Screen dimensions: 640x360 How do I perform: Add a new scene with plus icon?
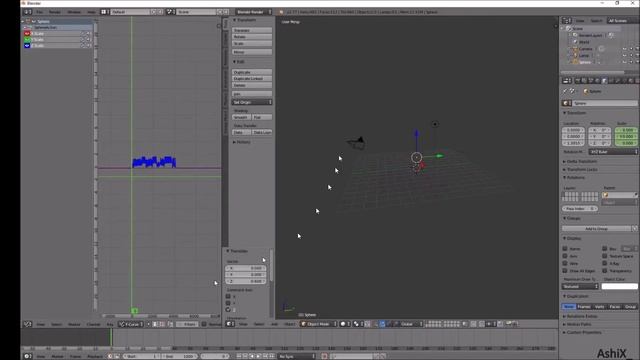tap(220, 12)
